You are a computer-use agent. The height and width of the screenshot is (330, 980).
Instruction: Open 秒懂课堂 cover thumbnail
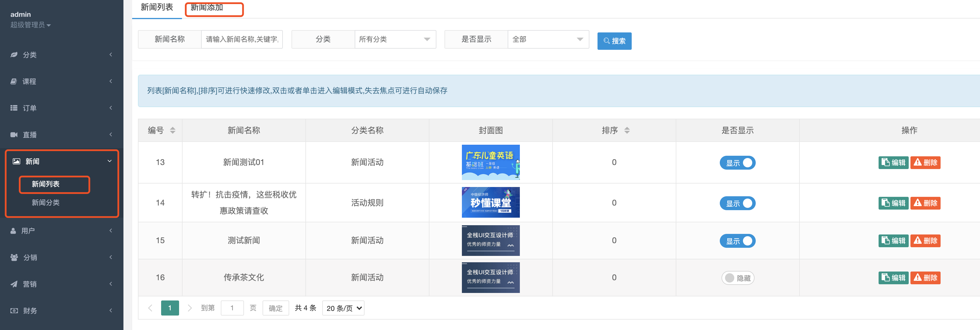pos(491,202)
